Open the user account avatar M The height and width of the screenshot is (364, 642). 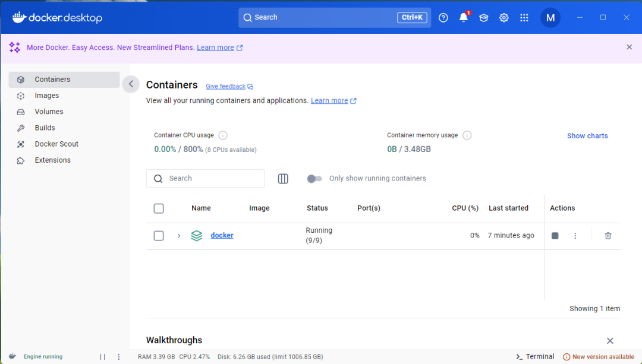(x=550, y=18)
